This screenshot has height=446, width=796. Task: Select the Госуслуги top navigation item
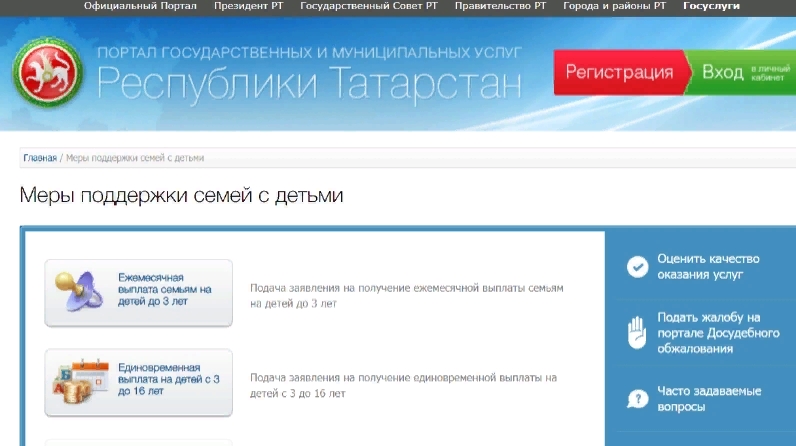(x=711, y=6)
